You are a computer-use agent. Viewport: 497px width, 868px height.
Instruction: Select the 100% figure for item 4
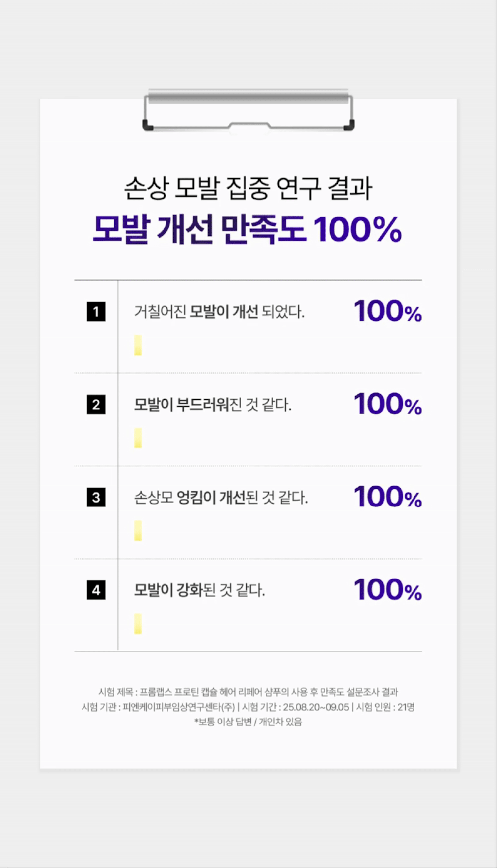point(388,590)
